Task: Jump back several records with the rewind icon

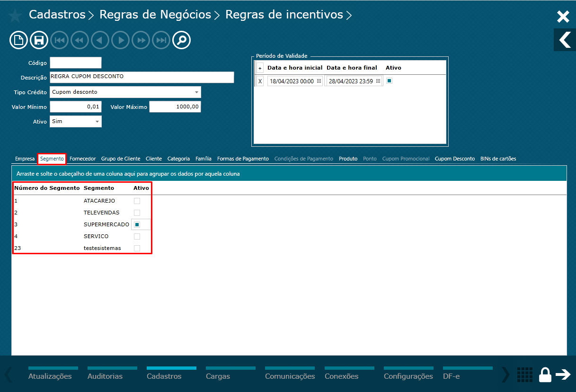Action: (x=80, y=40)
